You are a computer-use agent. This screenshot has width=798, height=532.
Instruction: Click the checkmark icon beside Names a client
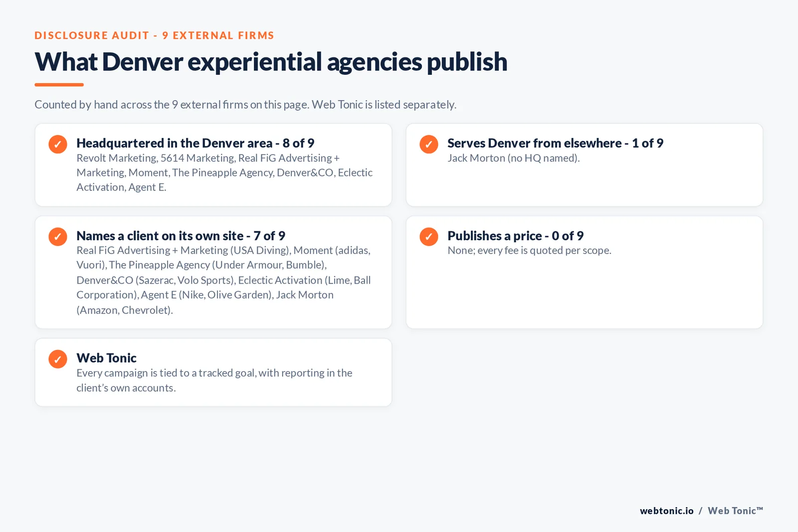point(58,236)
